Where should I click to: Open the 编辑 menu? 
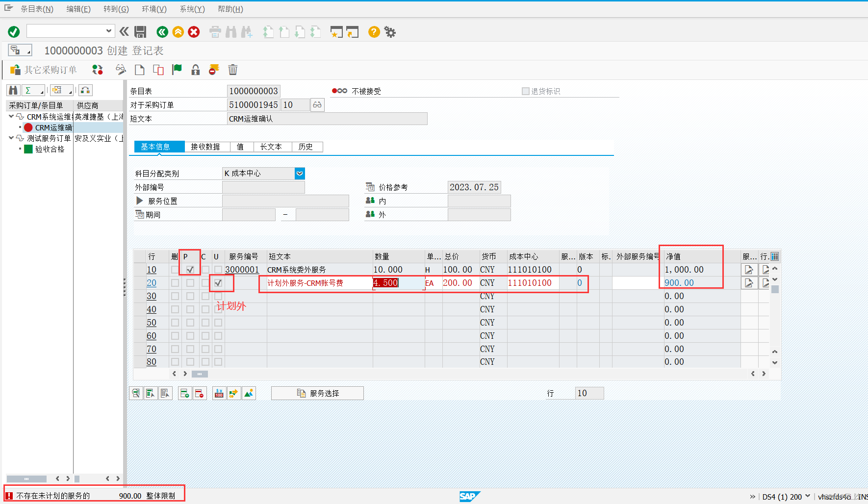click(78, 9)
